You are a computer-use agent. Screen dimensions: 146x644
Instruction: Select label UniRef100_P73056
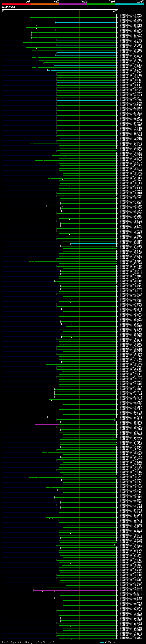(131, 103)
